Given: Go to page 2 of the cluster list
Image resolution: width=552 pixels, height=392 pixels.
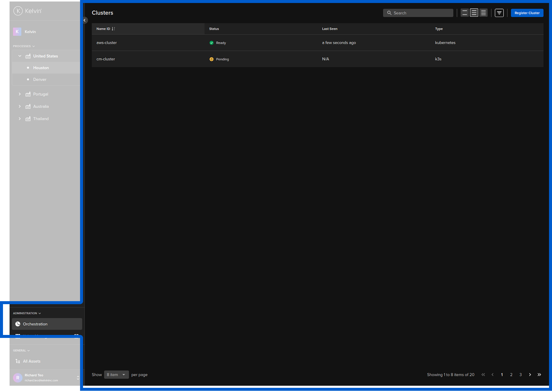Looking at the screenshot, I should point(511,375).
